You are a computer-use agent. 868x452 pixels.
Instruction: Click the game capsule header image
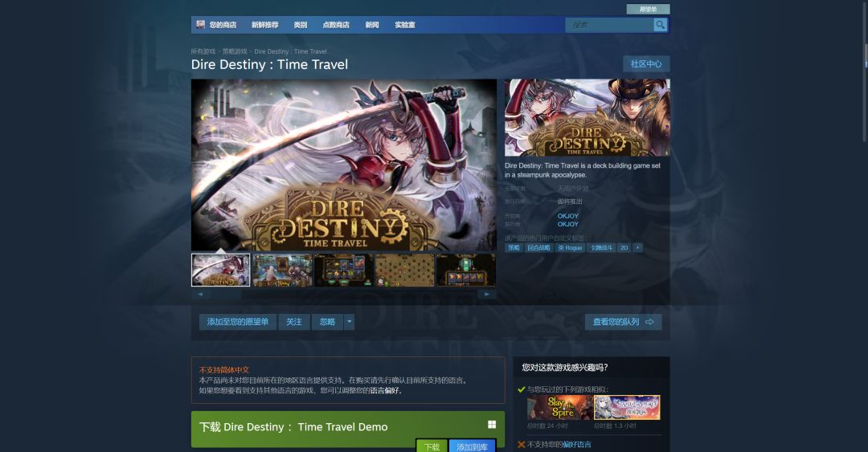587,117
